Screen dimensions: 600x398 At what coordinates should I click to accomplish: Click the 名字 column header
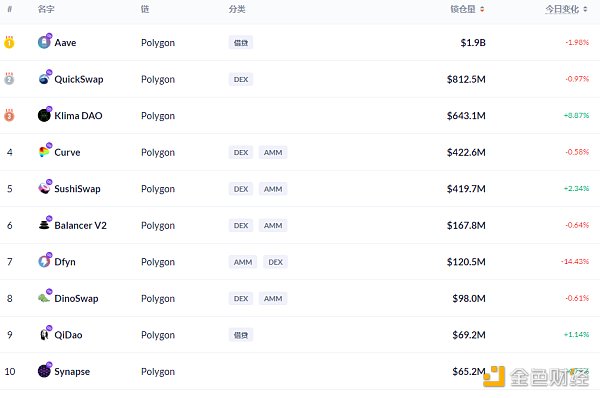tap(46, 9)
